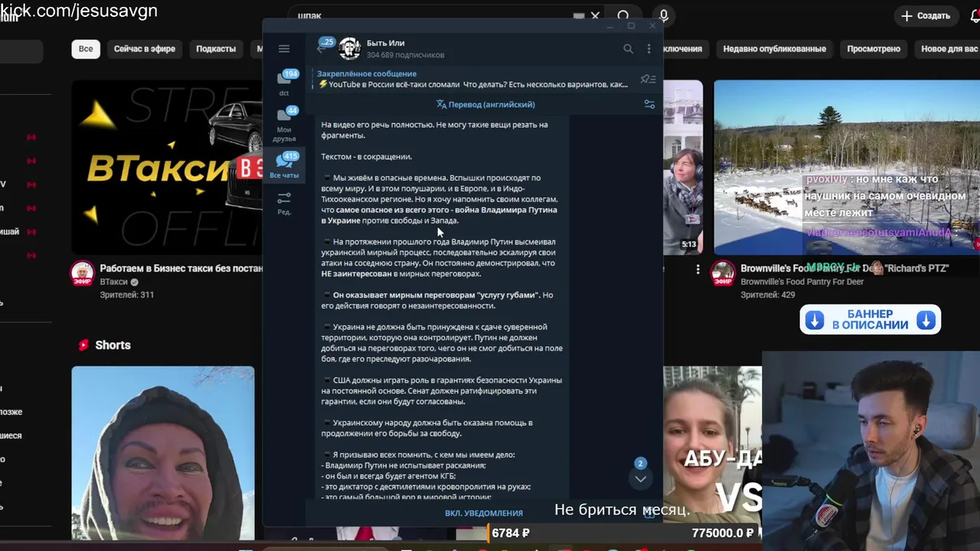Select the Подкасты chip
This screenshot has width=980, height=551.
pos(216,48)
